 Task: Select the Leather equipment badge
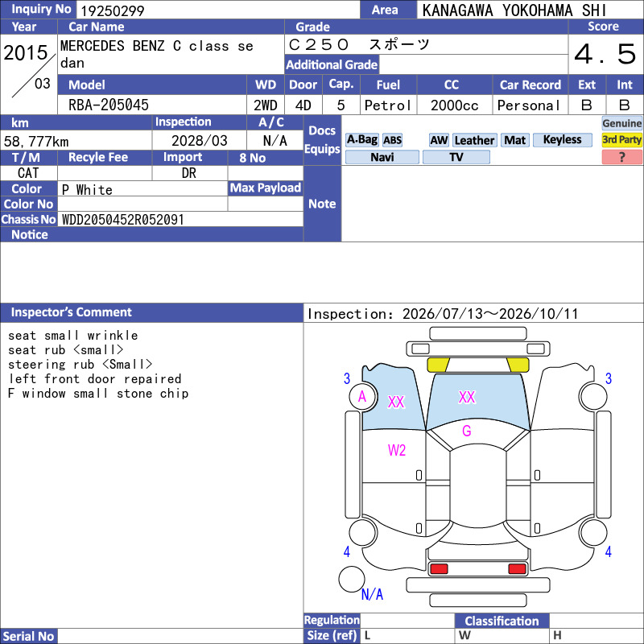(474, 140)
